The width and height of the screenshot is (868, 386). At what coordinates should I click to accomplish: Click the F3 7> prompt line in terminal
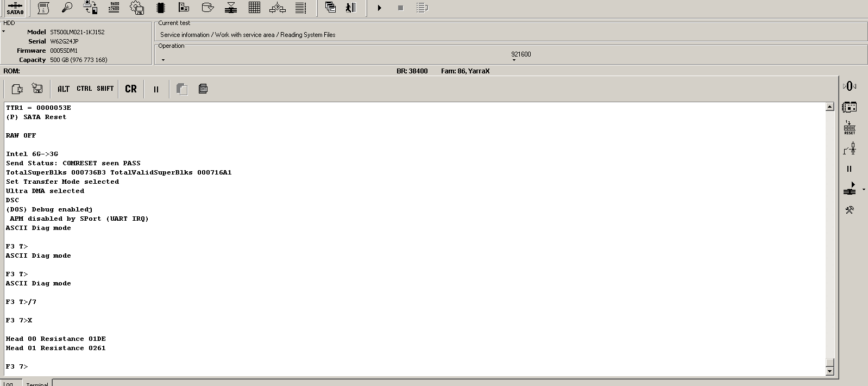(x=17, y=366)
